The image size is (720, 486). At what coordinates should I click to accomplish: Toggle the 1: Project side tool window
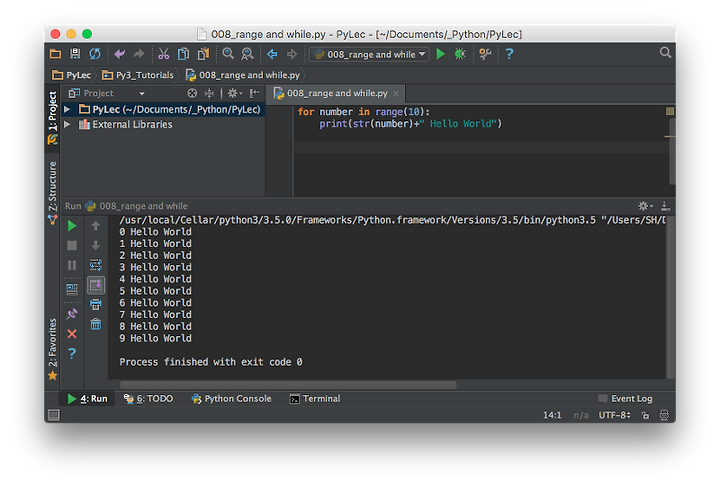(53, 118)
